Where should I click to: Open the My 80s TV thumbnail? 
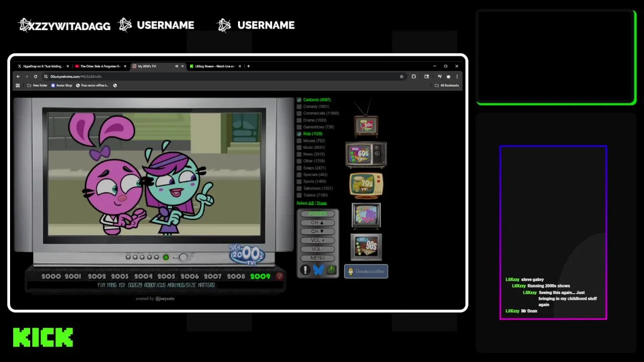tap(366, 215)
